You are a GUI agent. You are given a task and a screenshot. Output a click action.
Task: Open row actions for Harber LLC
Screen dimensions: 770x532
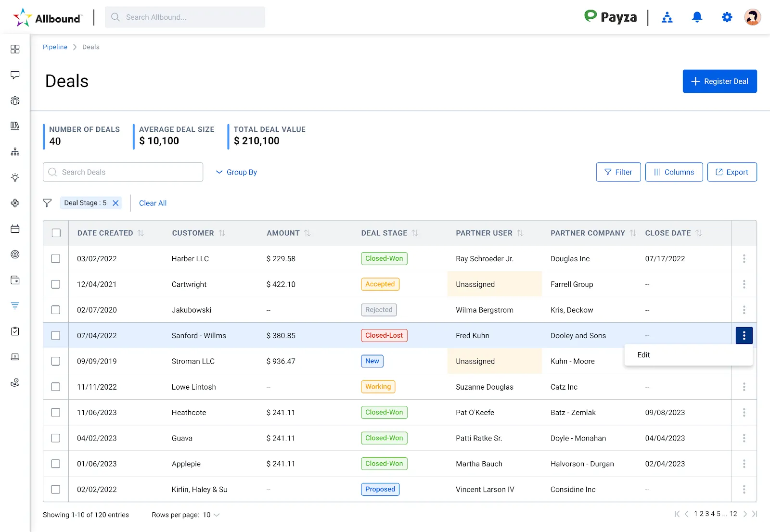(744, 258)
